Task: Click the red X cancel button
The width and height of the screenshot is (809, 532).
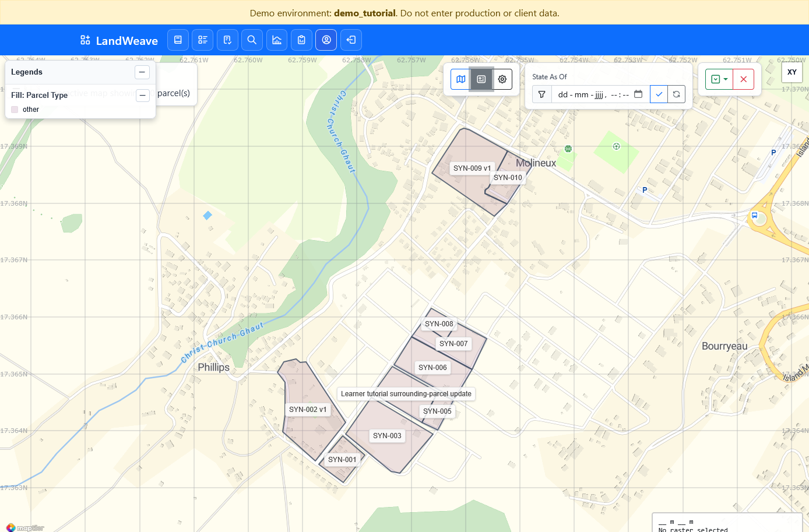Action: click(744, 79)
